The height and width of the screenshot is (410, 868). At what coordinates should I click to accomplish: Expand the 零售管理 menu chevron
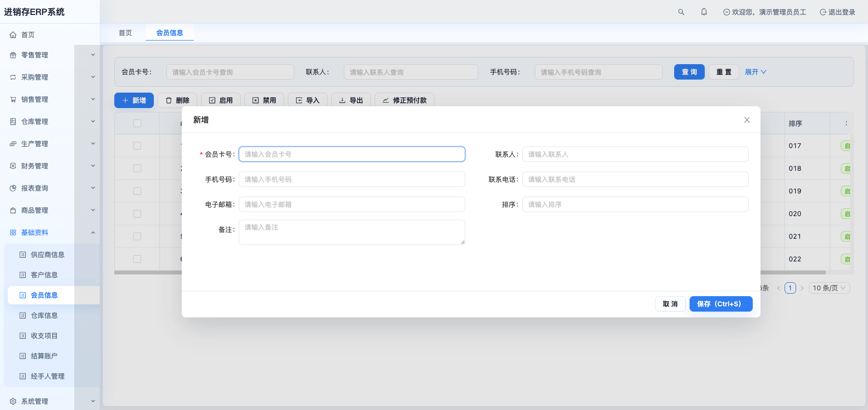tap(93, 55)
